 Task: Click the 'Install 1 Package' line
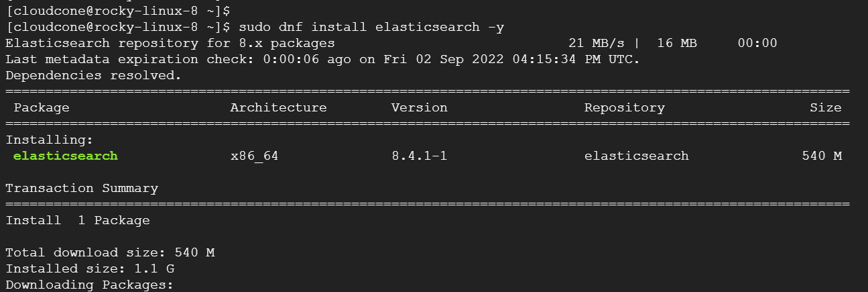coord(78,220)
